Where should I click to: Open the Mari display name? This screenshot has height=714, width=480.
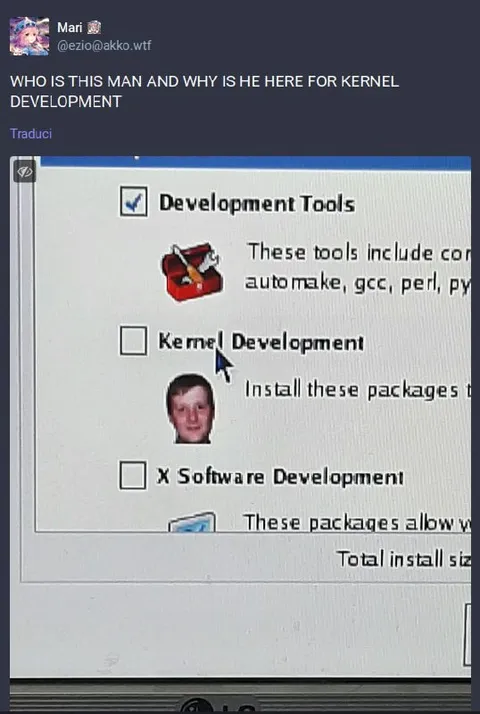[70, 28]
